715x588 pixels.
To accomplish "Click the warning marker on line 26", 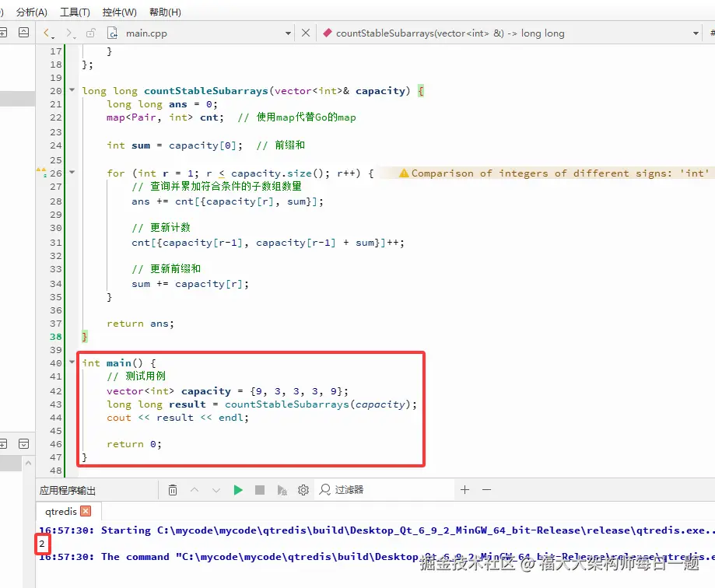I will tap(41, 173).
